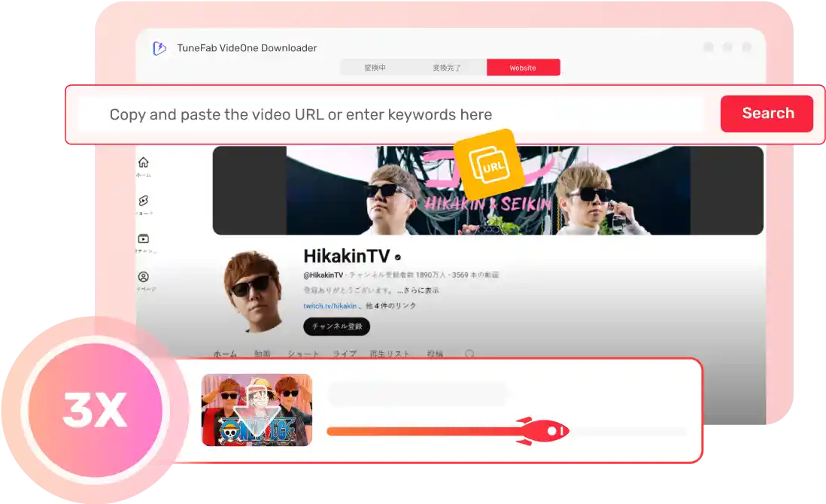Click the TuneFab VideOne Downloader logo icon
The image size is (826, 504).
[159, 48]
